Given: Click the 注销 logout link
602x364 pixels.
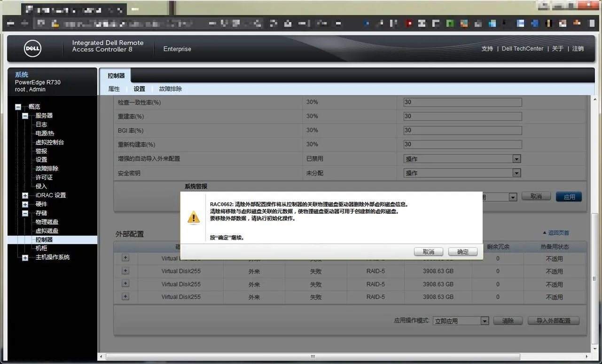Looking at the screenshot, I should click(x=578, y=49).
